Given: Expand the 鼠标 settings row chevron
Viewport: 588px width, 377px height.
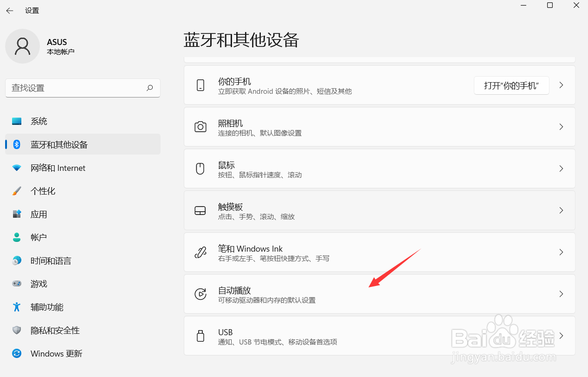Looking at the screenshot, I should click(x=561, y=169).
